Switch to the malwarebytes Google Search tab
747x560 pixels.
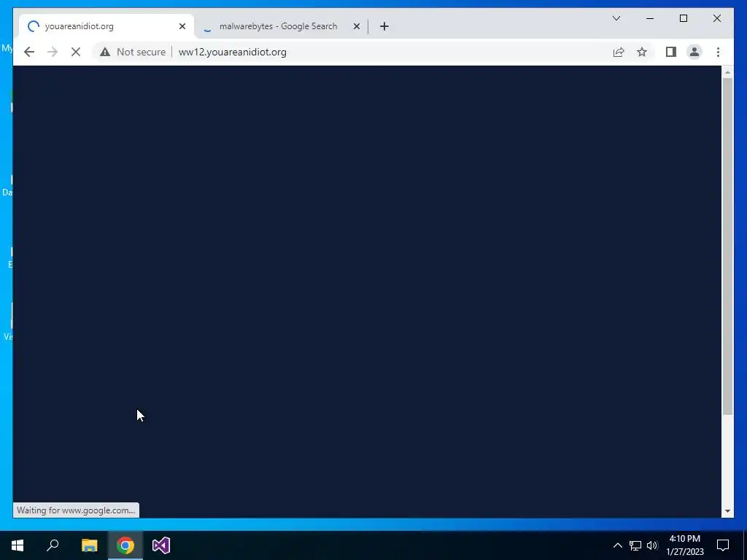point(281,26)
